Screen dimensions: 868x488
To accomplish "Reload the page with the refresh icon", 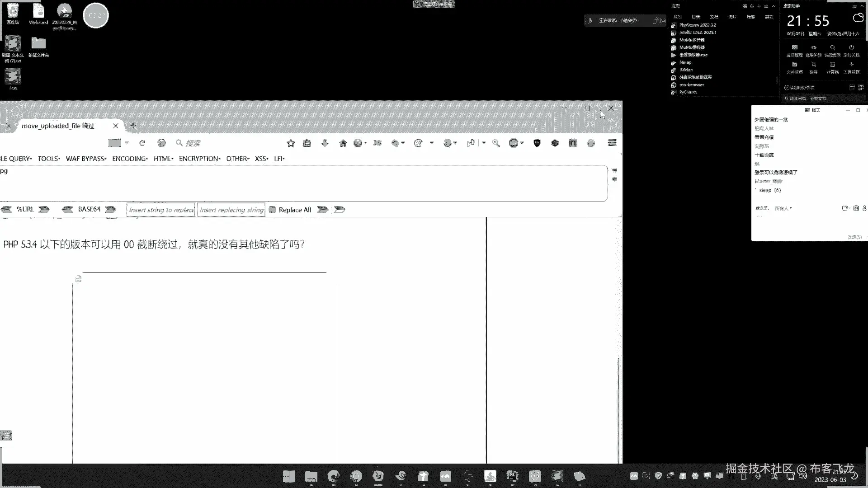I will coord(142,143).
